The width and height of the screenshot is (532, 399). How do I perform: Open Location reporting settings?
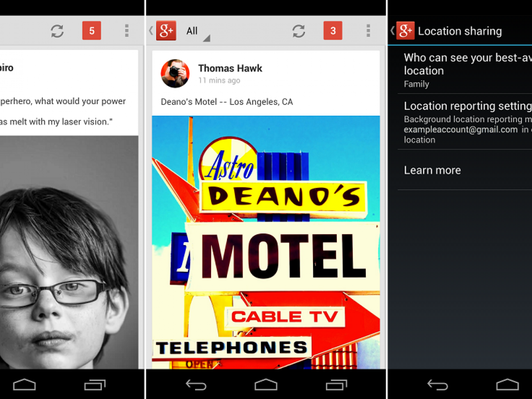pyautogui.click(x=465, y=122)
